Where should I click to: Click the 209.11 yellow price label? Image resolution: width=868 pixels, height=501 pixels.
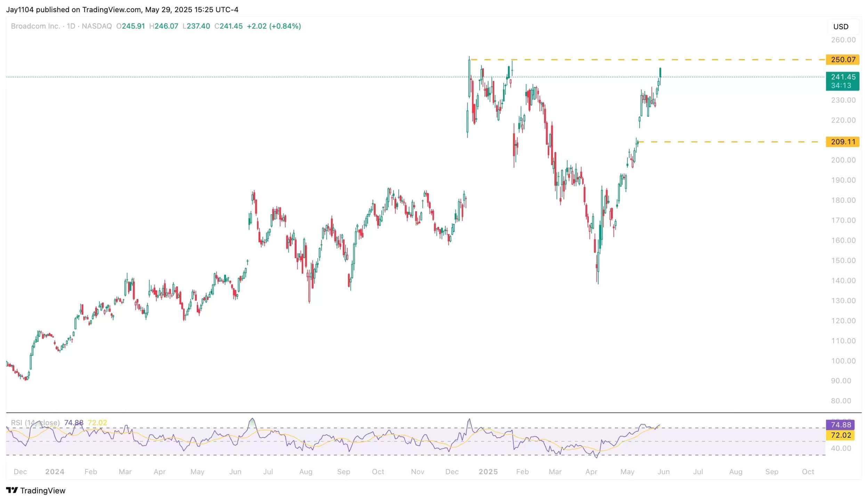(x=843, y=142)
